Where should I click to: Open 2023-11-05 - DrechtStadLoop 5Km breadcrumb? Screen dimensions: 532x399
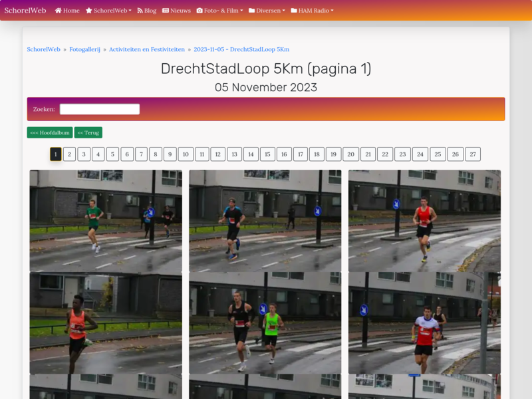[241, 49]
